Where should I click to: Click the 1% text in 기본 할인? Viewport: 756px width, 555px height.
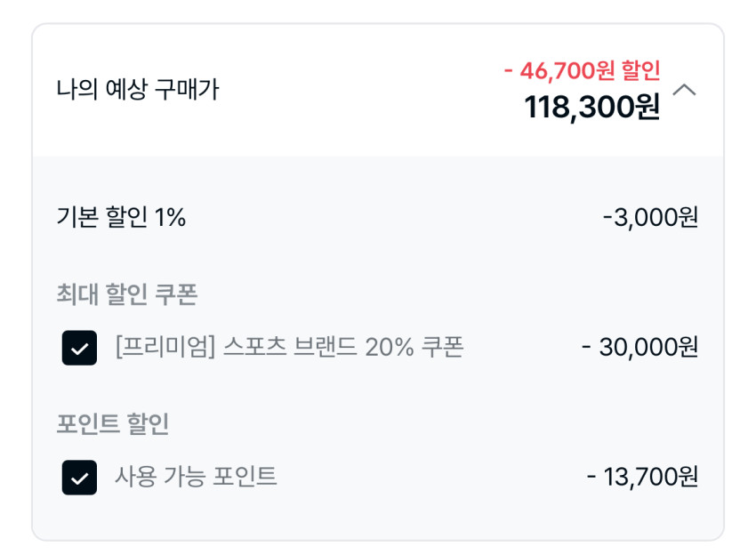point(171,217)
